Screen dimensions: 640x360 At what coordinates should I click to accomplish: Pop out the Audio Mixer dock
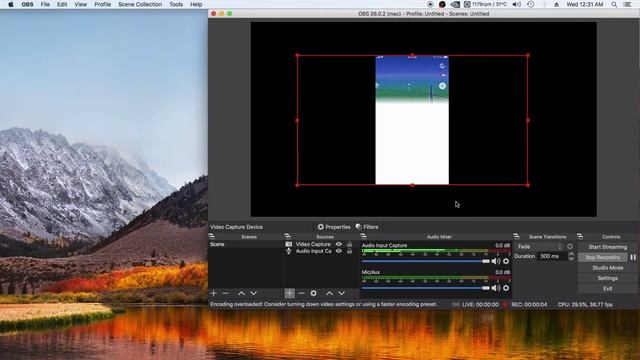pyautogui.click(x=363, y=236)
